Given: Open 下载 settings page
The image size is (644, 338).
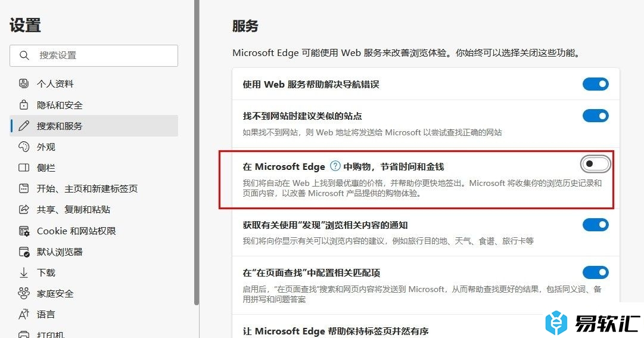Looking at the screenshot, I should pos(94,272).
